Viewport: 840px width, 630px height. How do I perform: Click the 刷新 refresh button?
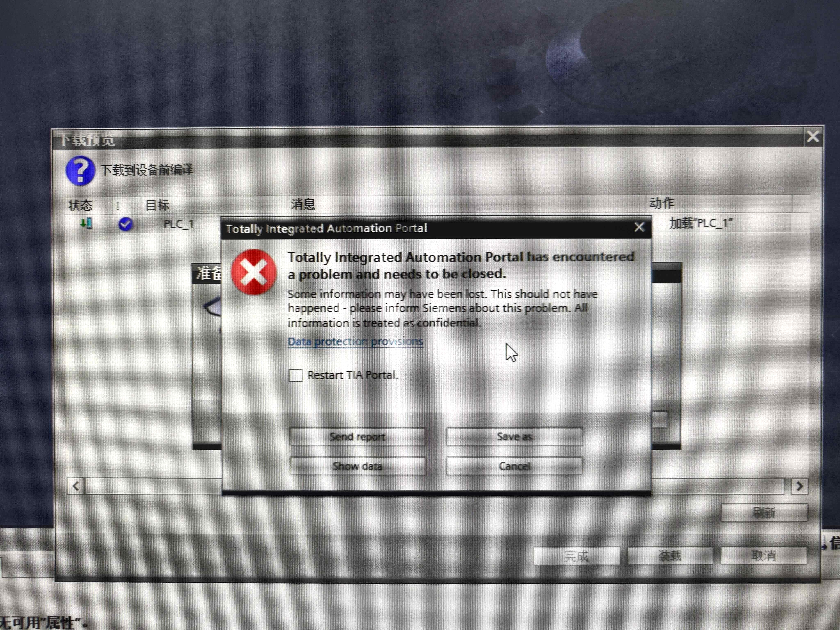764,513
